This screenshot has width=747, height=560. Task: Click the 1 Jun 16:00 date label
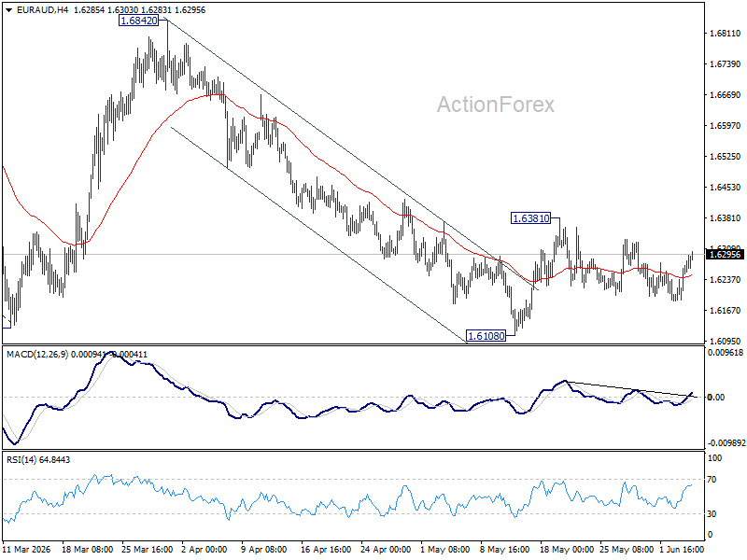(683, 550)
